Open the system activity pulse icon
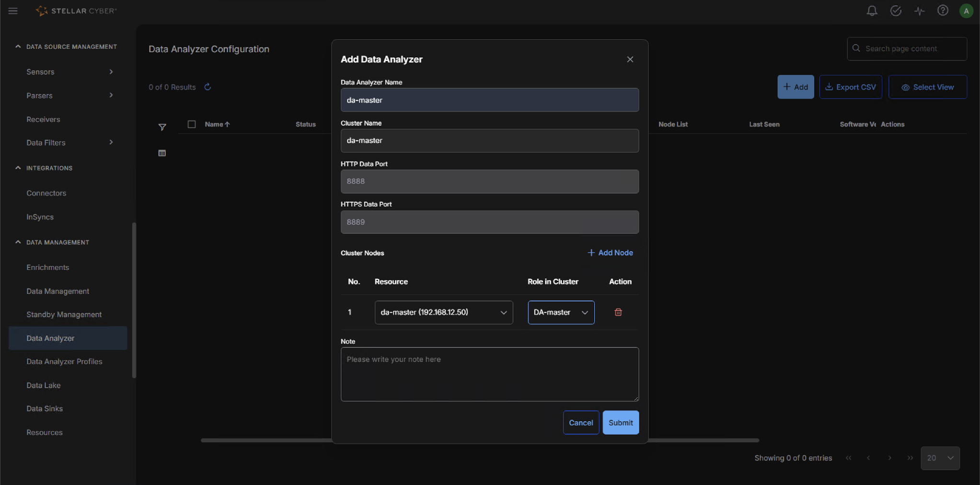The width and height of the screenshot is (980, 485). (x=919, y=11)
